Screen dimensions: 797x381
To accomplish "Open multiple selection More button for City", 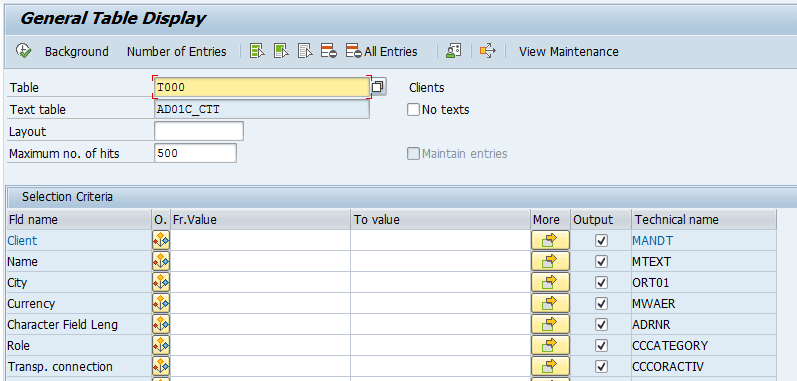I will 550,282.
